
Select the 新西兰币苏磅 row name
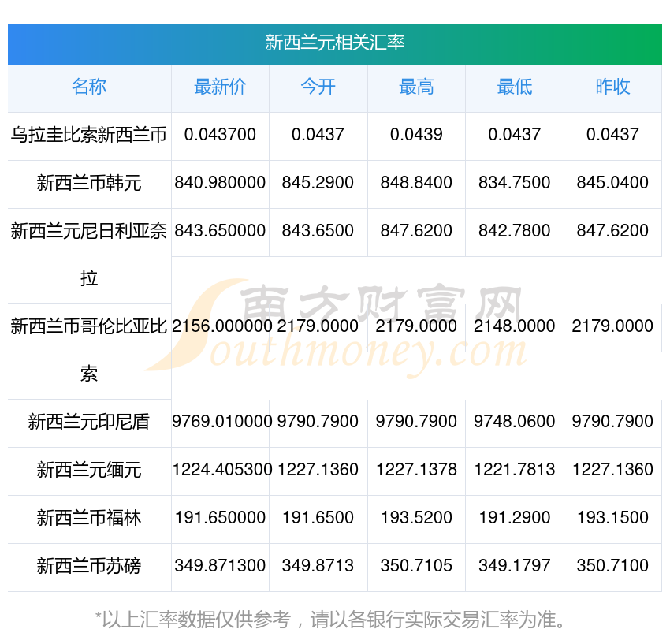[x=89, y=566]
